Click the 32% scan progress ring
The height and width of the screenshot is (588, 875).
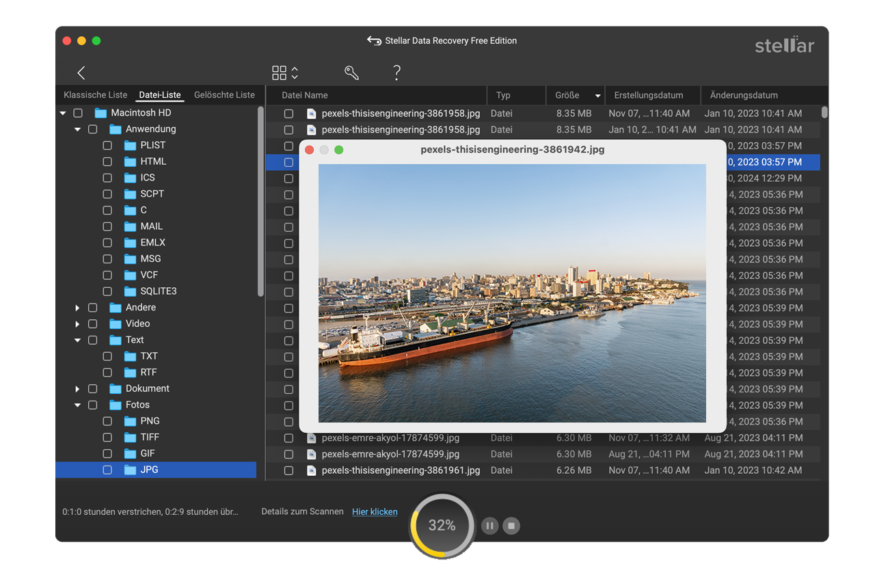[442, 525]
